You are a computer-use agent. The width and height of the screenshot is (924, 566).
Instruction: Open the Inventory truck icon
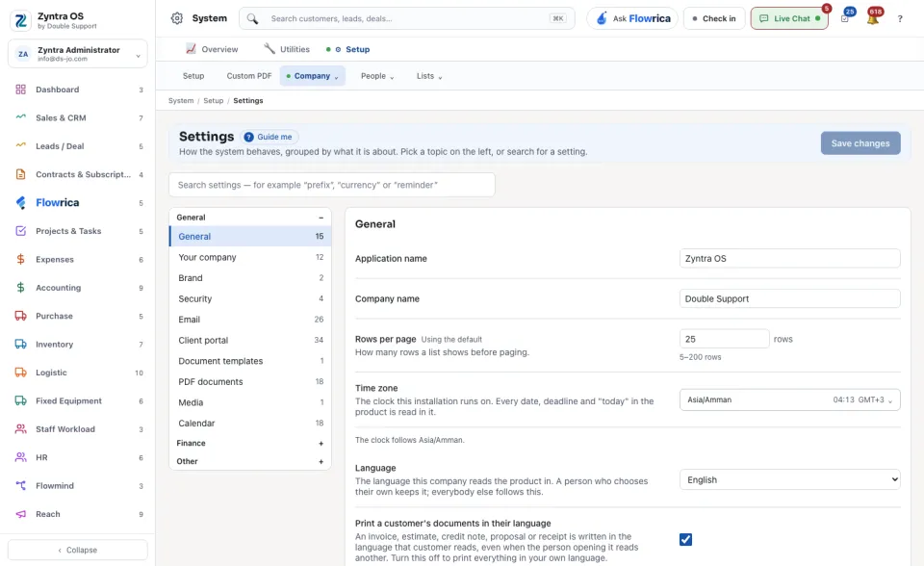pyautogui.click(x=20, y=345)
